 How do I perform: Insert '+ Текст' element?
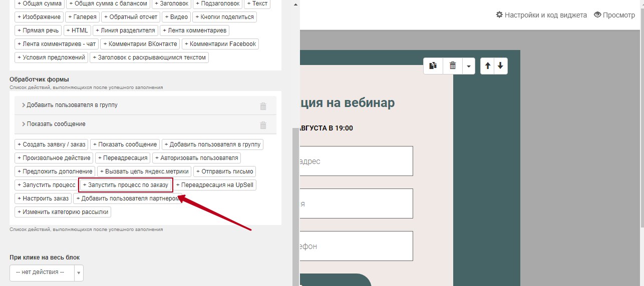tap(257, 3)
